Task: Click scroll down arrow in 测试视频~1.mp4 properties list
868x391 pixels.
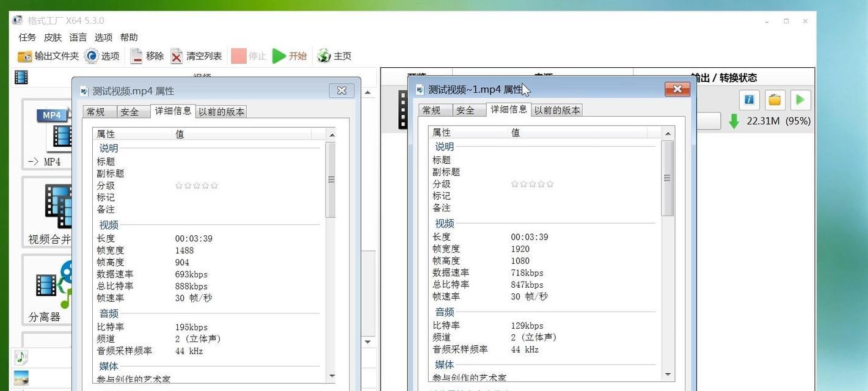Action: pos(667,375)
